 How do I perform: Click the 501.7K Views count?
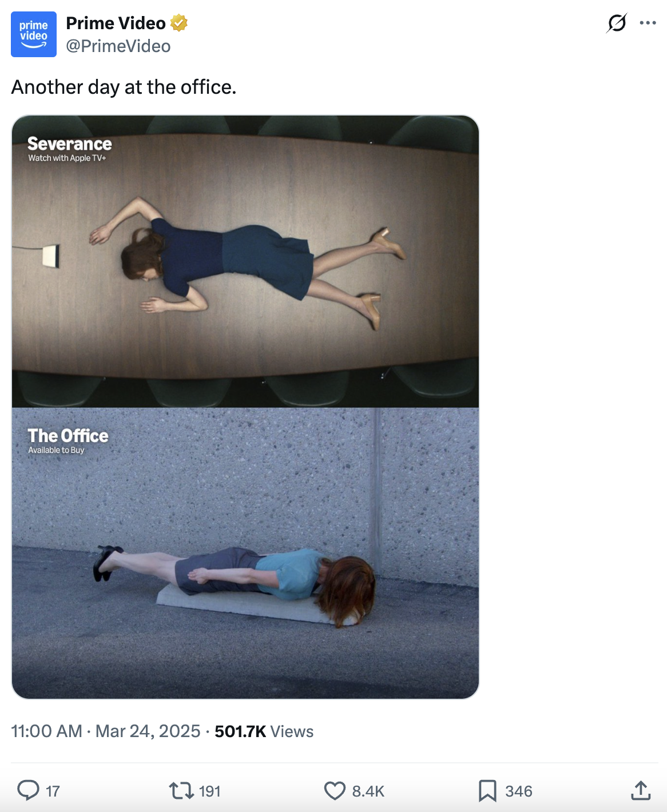click(264, 731)
